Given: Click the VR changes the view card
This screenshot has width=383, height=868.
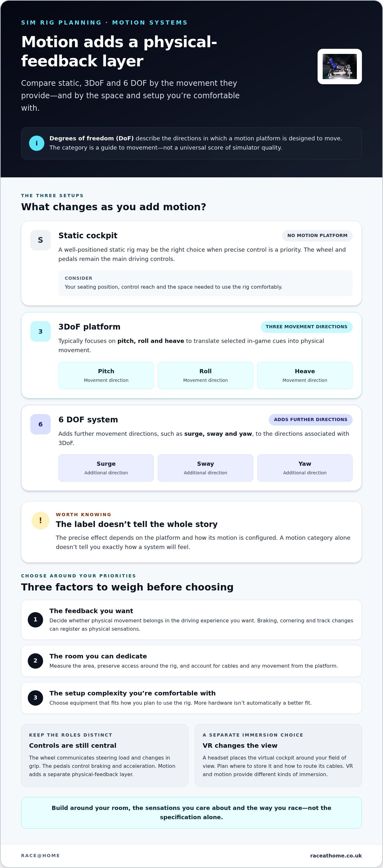Looking at the screenshot, I should [278, 755].
